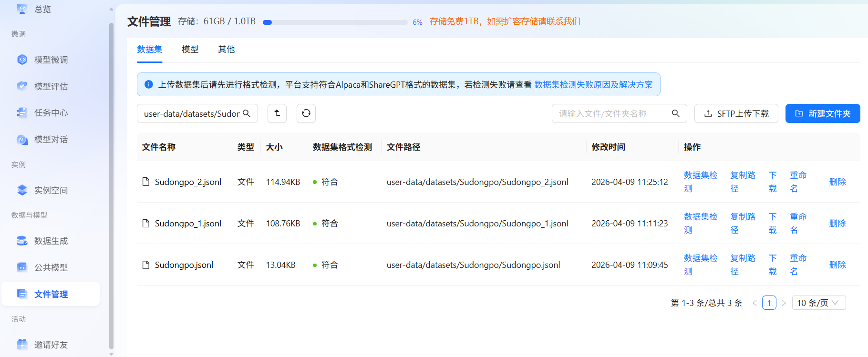Click the SFTP上传下载 button

[x=736, y=113]
